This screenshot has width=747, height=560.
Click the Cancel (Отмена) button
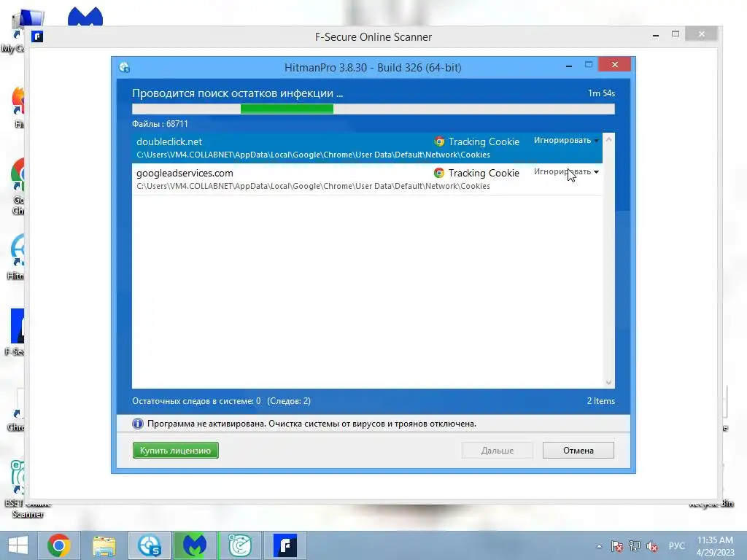[578, 451]
